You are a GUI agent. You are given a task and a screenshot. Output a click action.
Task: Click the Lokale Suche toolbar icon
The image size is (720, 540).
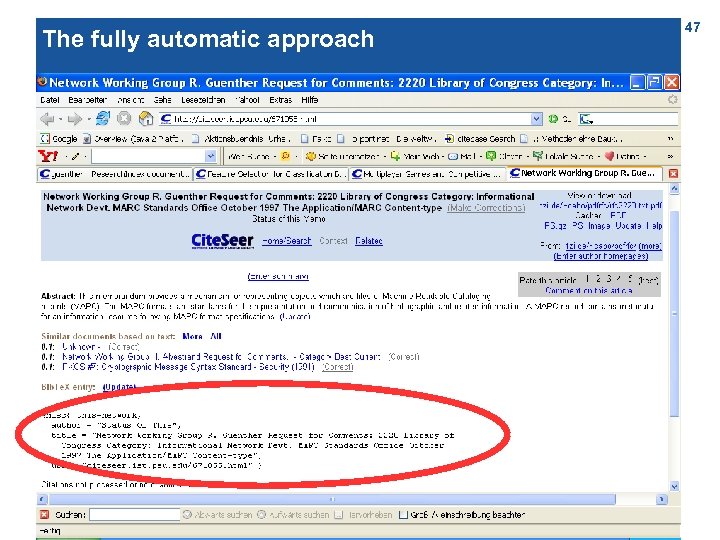(x=538, y=156)
